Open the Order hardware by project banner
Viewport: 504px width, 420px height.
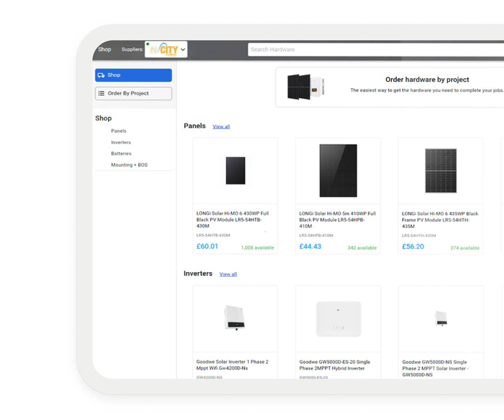[390, 87]
